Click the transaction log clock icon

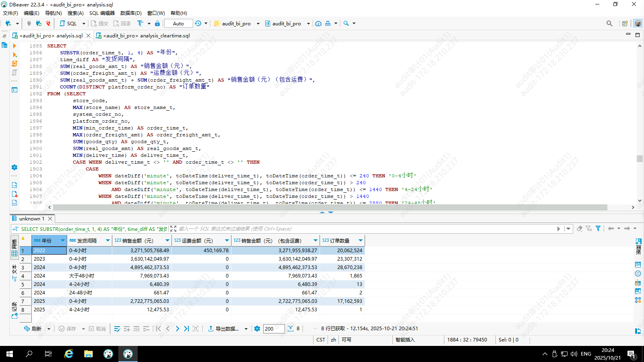tap(198, 23)
